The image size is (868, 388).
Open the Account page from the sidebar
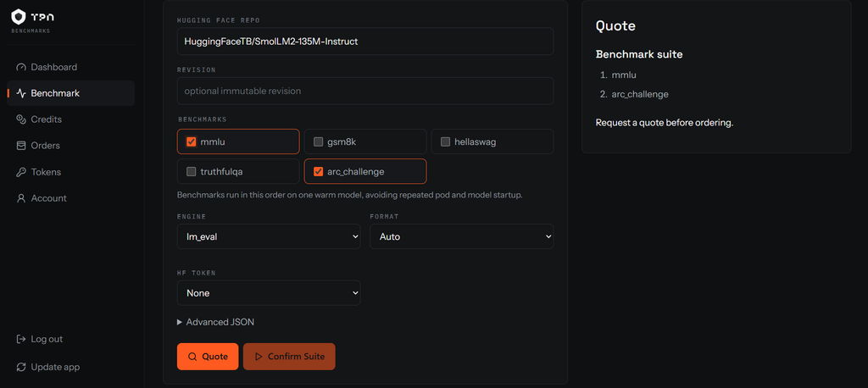71,198
